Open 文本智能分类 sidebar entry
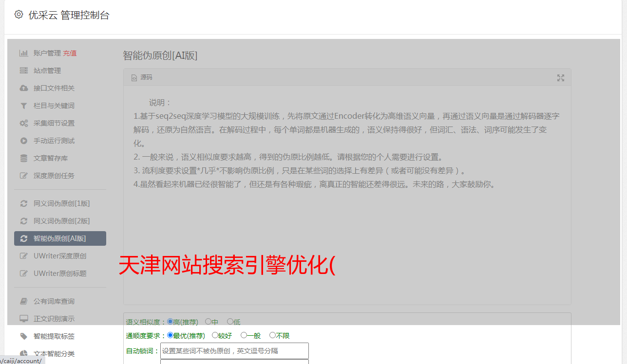The image size is (627, 364). [54, 354]
